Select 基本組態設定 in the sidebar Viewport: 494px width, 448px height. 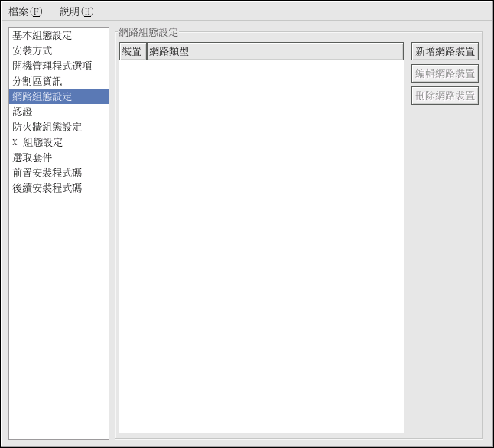(x=42, y=35)
